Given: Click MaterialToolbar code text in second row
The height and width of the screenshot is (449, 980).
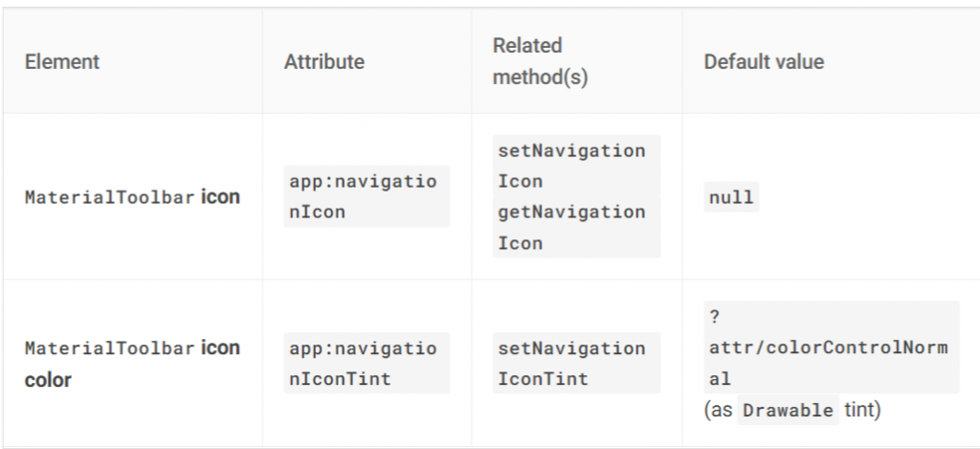Looking at the screenshot, I should click(x=110, y=348).
